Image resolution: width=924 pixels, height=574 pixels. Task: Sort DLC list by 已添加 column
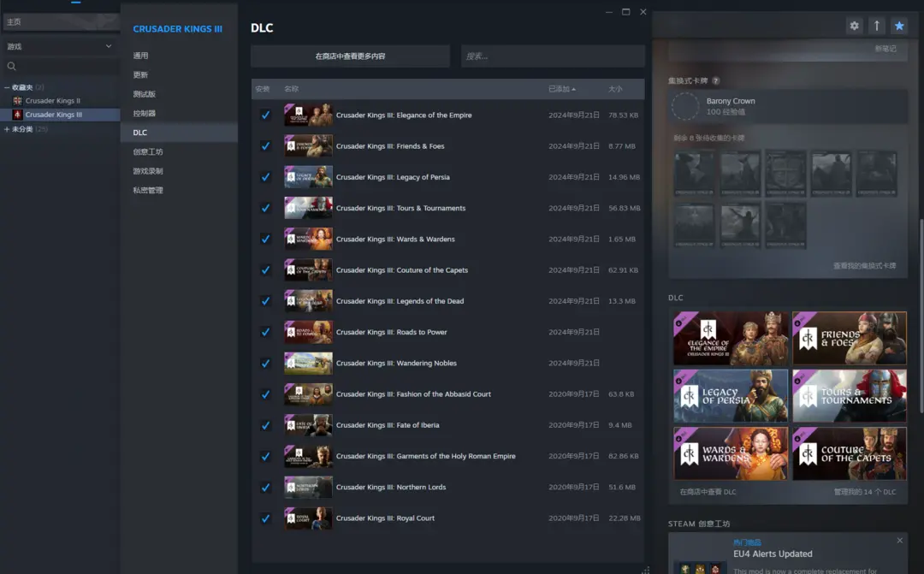click(561, 89)
